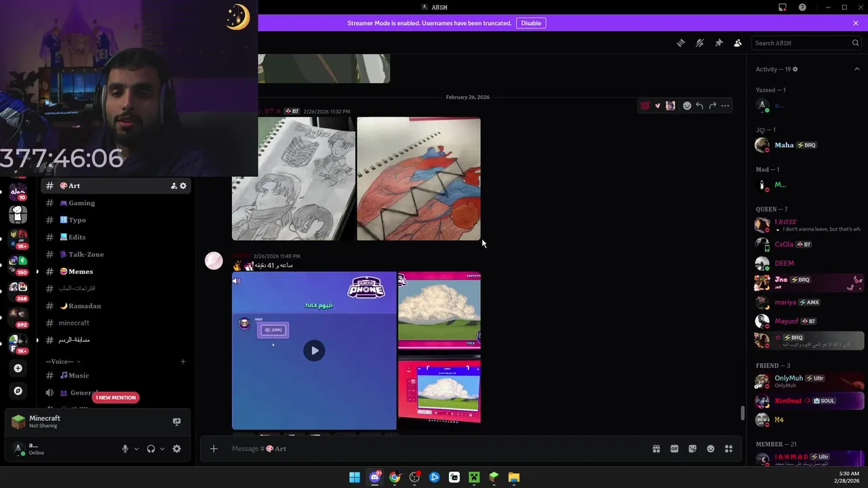Click the forward arrow on message toolbar
Viewport: 868px width, 488px height.
click(713, 106)
